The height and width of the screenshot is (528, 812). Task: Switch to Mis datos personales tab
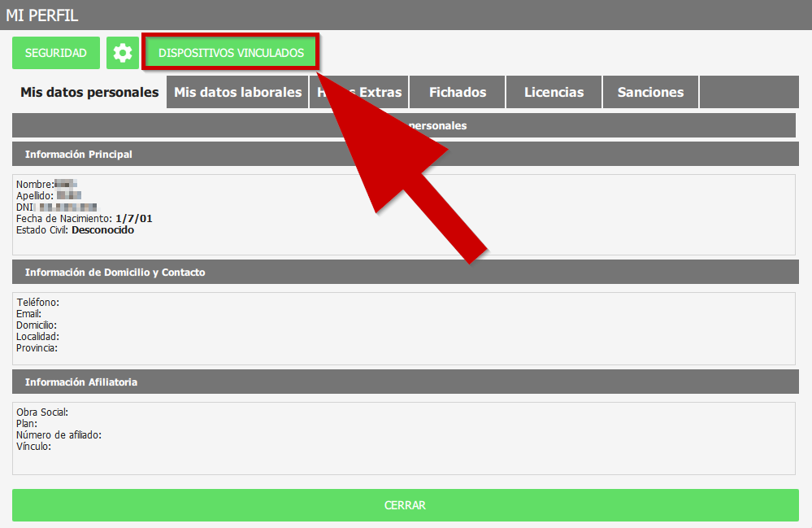coord(89,92)
